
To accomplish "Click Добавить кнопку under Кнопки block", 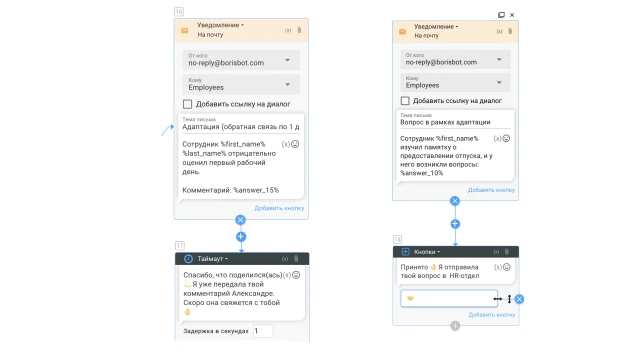I will point(492,315).
